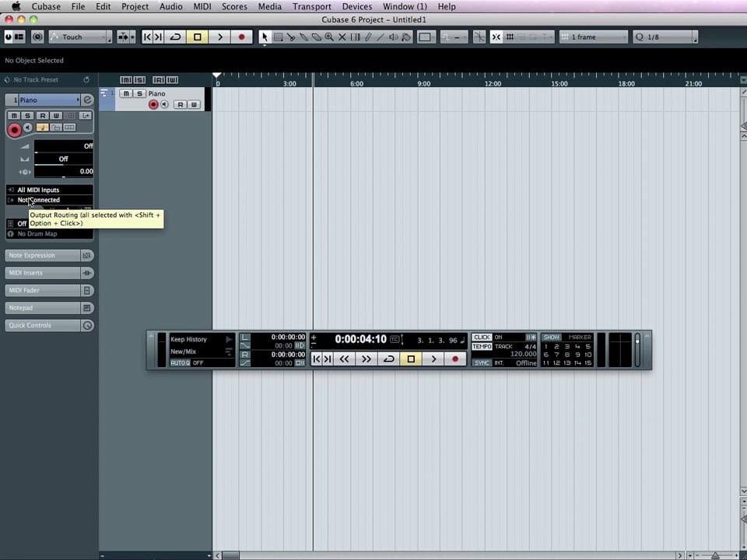This screenshot has height=560, width=747.
Task: Reload the track preset icon
Action: click(86, 79)
